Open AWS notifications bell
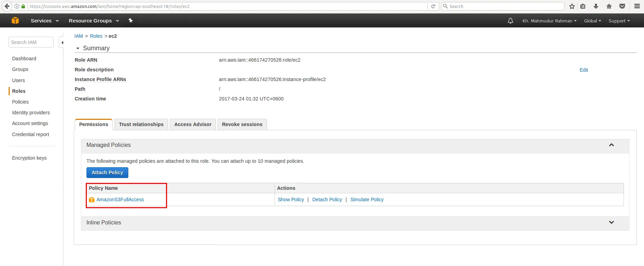The image size is (644, 266). pyautogui.click(x=510, y=21)
